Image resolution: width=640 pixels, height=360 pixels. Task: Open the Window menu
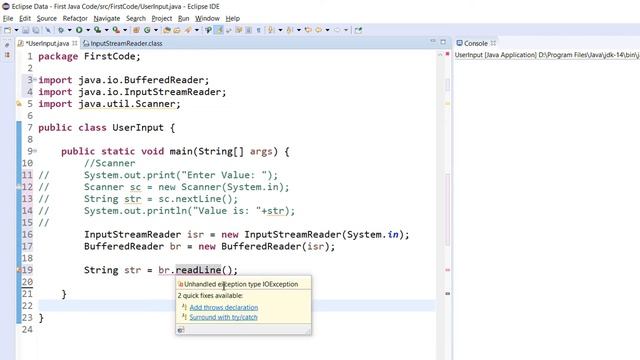click(x=207, y=18)
